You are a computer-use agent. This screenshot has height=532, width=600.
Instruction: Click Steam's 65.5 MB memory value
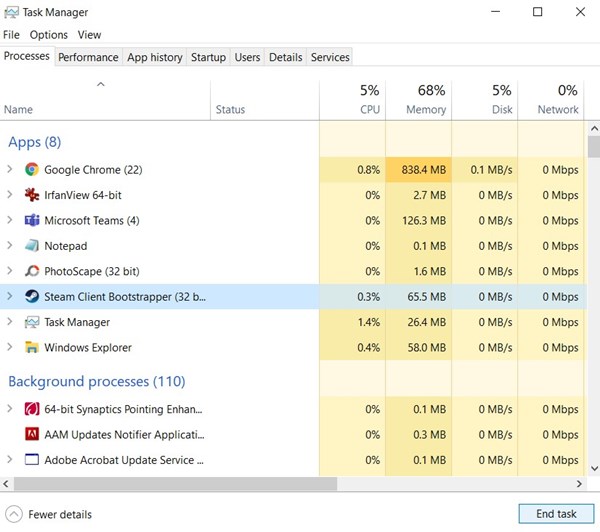pos(427,297)
